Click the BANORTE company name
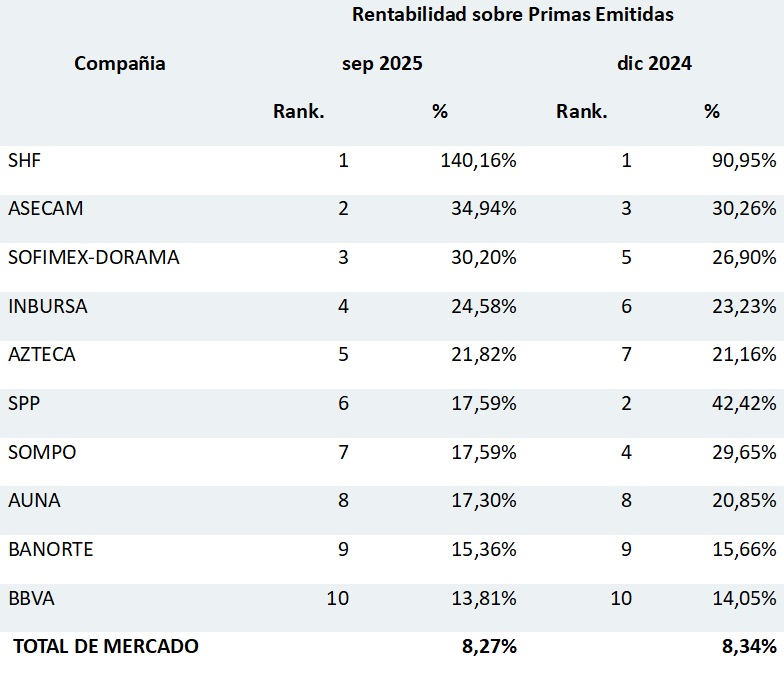The height and width of the screenshot is (674, 784). [x=51, y=549]
